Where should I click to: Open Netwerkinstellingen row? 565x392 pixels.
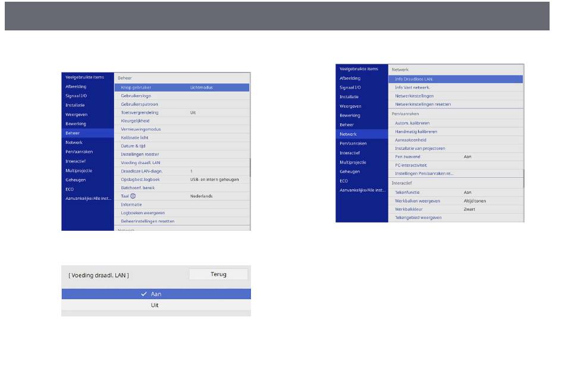(x=456, y=96)
